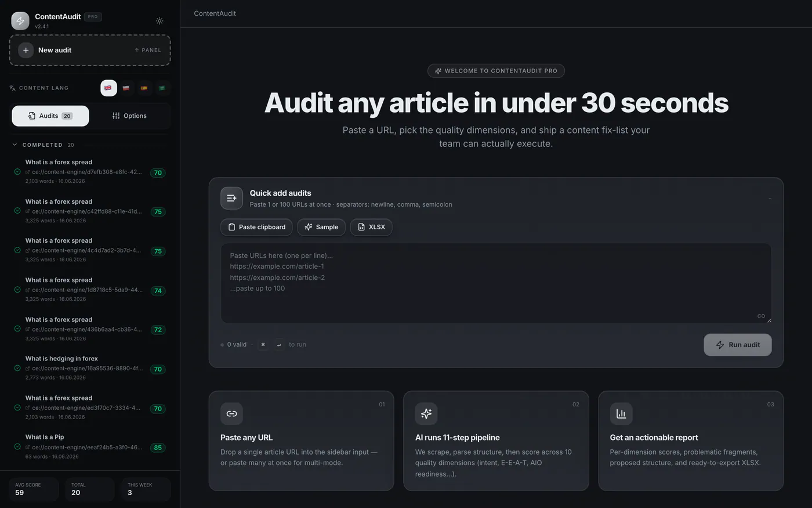Click the Paste clipboard button
Image resolution: width=812 pixels, height=508 pixels.
click(x=257, y=227)
